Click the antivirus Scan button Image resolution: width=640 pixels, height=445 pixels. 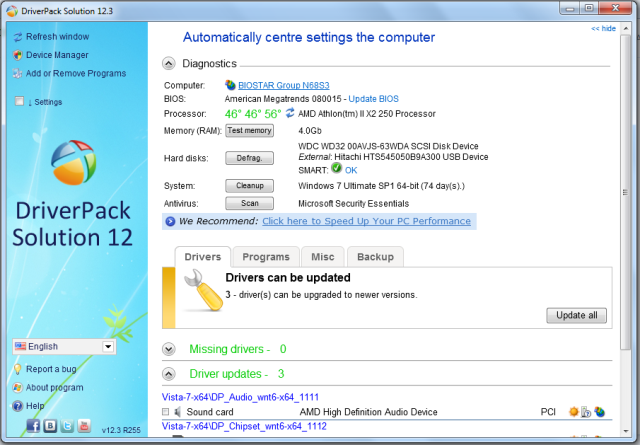tap(249, 203)
